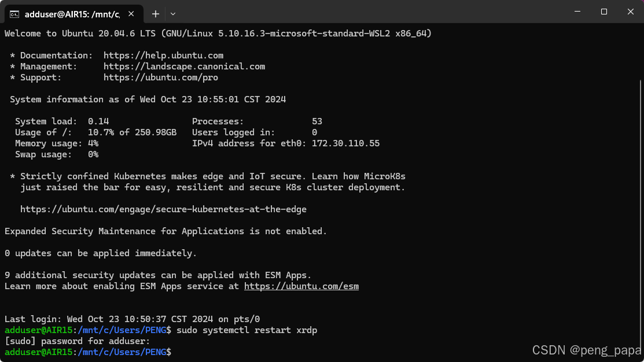Click '9 additional security updates' line
644x362 pixels.
coord(158,275)
